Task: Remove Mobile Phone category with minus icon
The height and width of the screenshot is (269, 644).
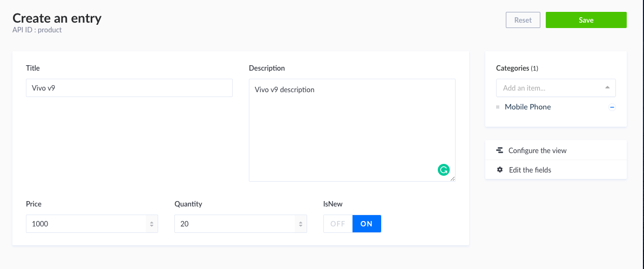Action: 612,107
